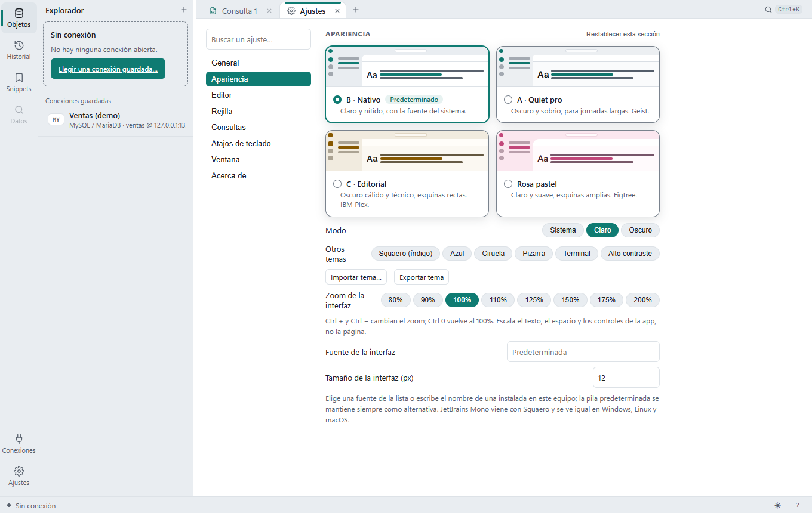Choose the C · Editorial theme radio
The image size is (812, 513).
pyautogui.click(x=337, y=184)
